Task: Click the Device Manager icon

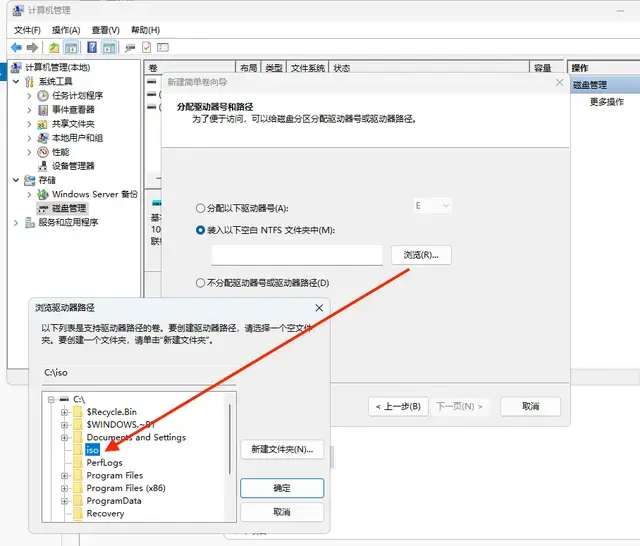Action: click(x=43, y=166)
